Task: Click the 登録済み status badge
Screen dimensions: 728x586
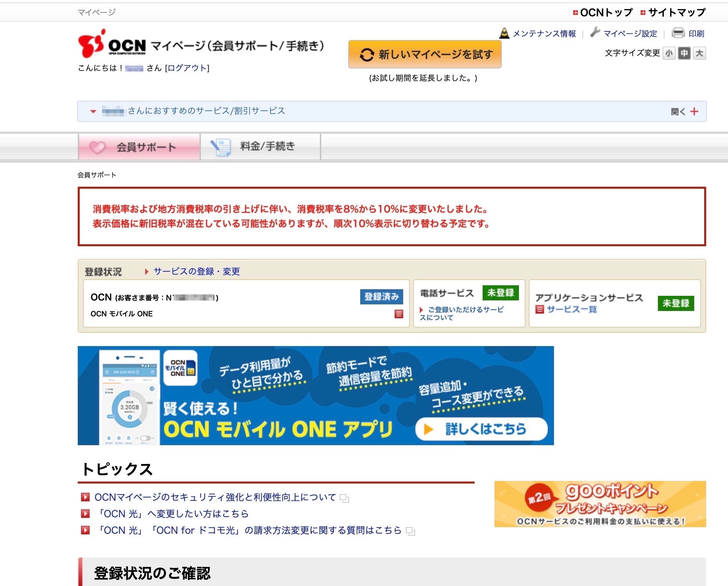Action: coord(381,297)
